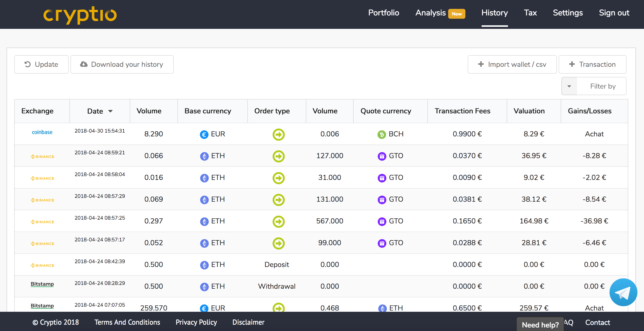Click the ETH icon in the Deposit row
The height and width of the screenshot is (331, 644).
click(x=204, y=265)
